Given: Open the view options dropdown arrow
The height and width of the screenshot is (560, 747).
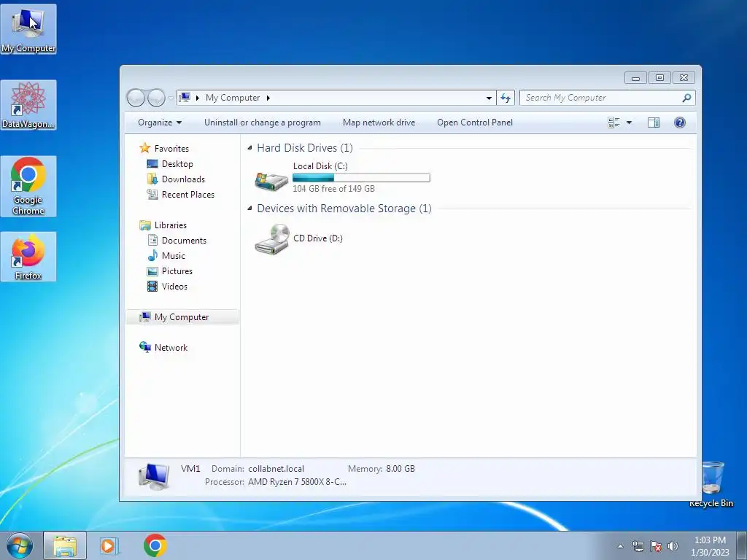Looking at the screenshot, I should [x=629, y=122].
